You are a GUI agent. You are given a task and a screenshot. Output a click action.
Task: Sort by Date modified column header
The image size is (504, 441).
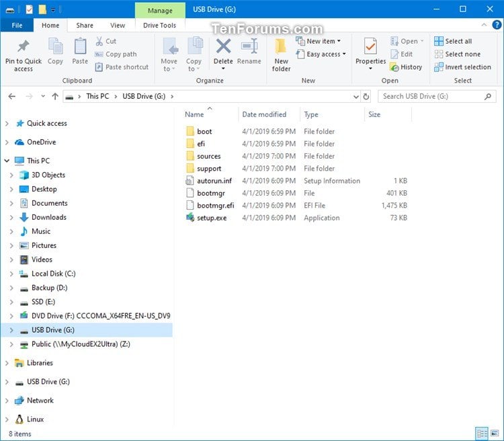coord(264,114)
